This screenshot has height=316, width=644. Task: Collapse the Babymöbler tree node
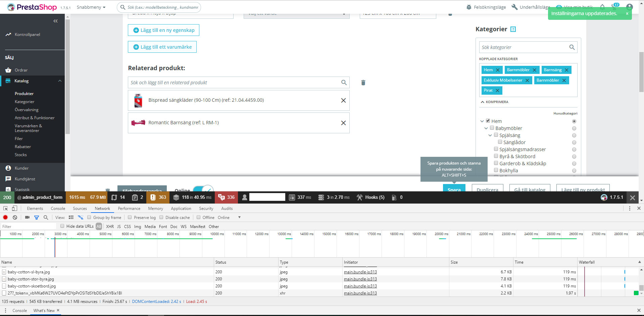coord(486,128)
